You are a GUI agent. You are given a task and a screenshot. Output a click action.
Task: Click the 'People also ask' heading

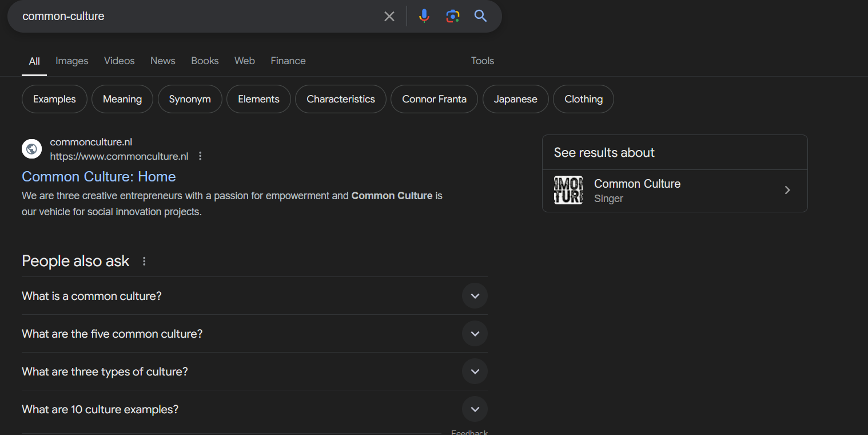click(x=75, y=261)
